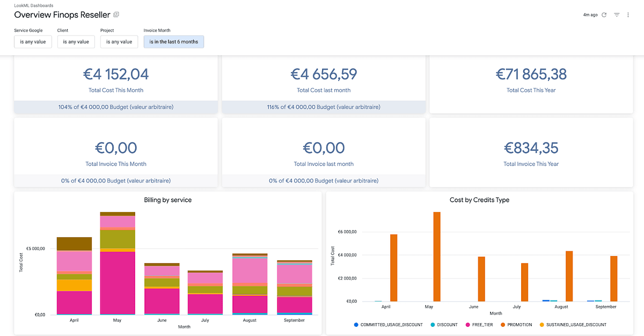Toggle COMMITTED_USAGE_DISCOUNT legend entry

coord(388,325)
